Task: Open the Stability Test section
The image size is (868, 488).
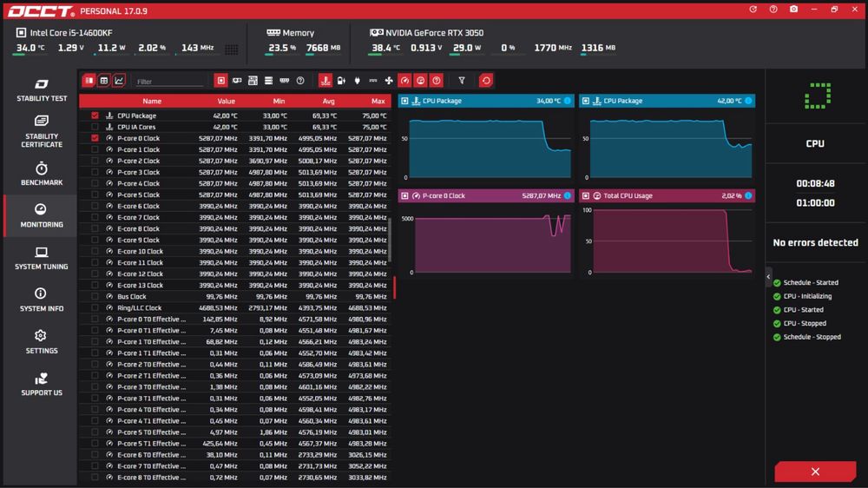Action: [42, 89]
